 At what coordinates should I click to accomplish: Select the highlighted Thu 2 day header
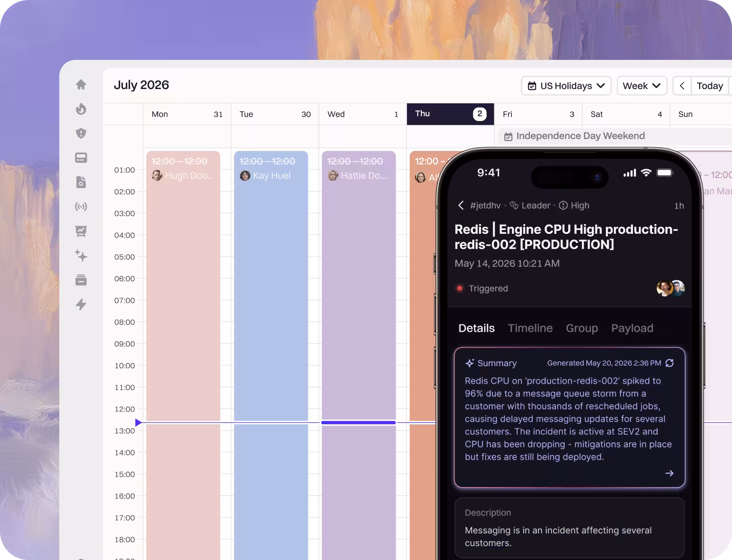(x=450, y=114)
